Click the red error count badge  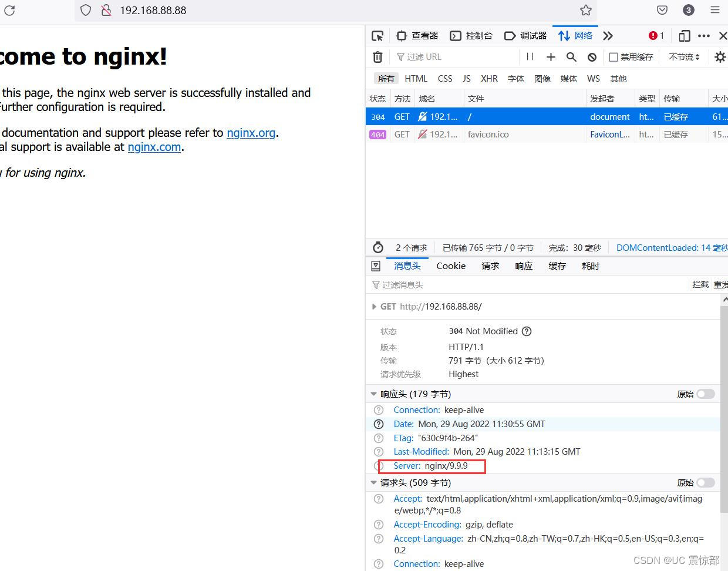coord(656,36)
